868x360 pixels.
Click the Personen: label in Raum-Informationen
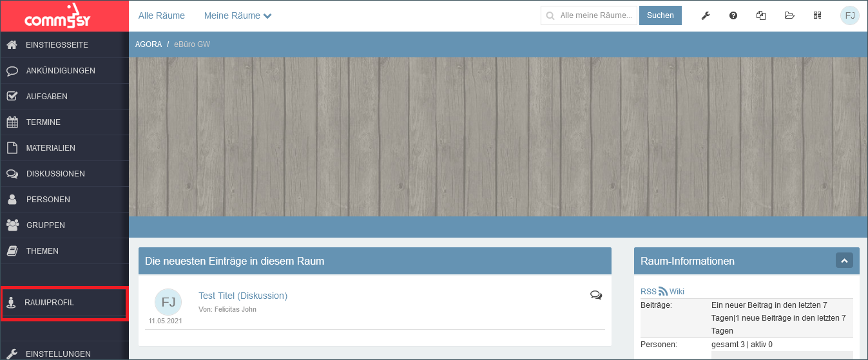(659, 345)
